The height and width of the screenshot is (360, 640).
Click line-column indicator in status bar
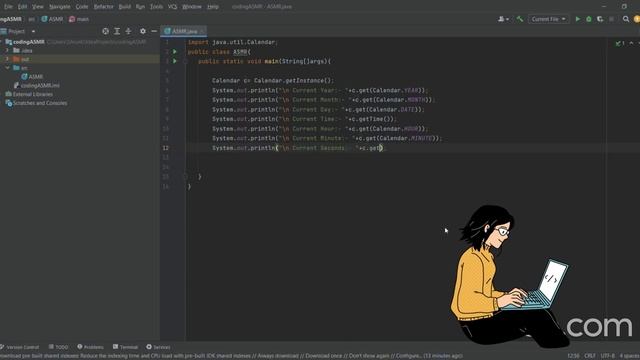tap(573, 356)
